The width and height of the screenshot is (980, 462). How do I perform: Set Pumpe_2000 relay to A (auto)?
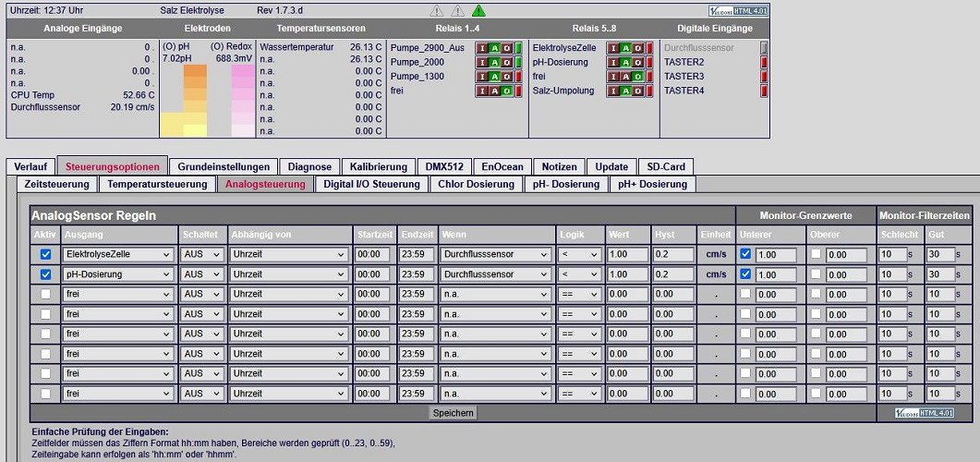(495, 62)
